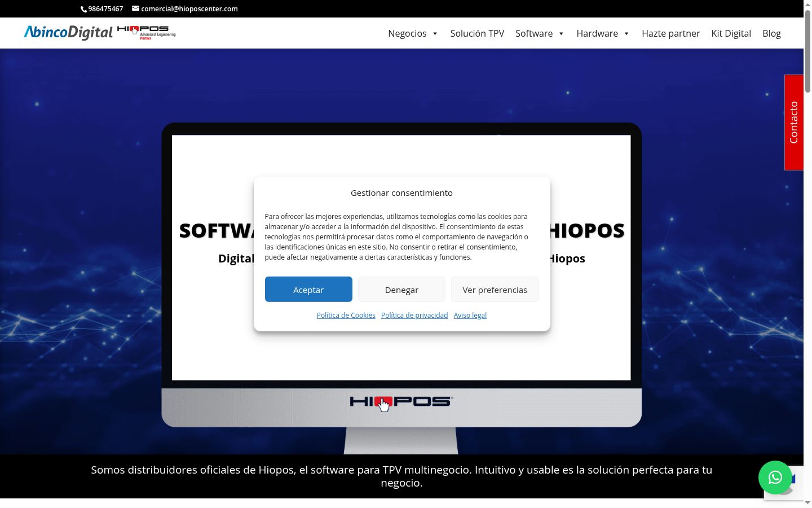Visit the Blog
The width and height of the screenshot is (812, 508).
pyautogui.click(x=771, y=33)
